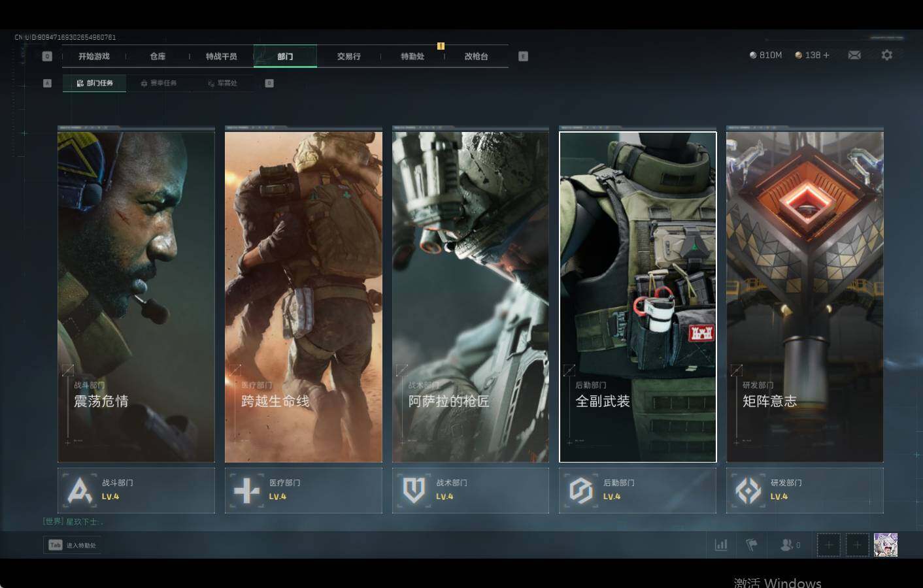Click the 激活 Windows watermark text
The height and width of the screenshot is (588, 923).
[x=777, y=582]
